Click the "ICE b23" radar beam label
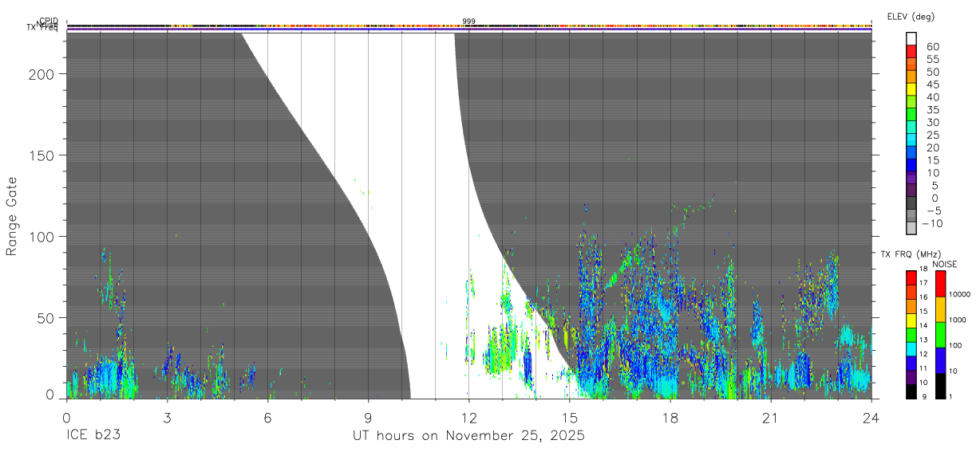 coord(94,436)
